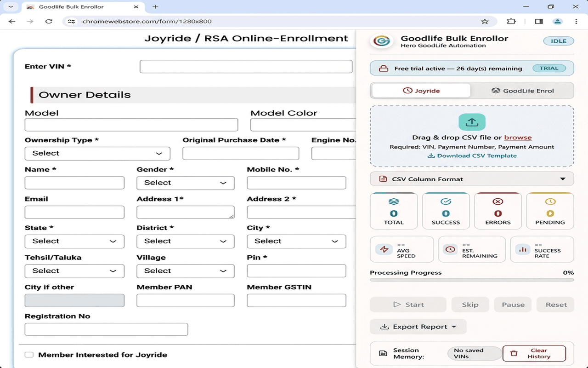Click the Clear History button

pyautogui.click(x=534, y=353)
